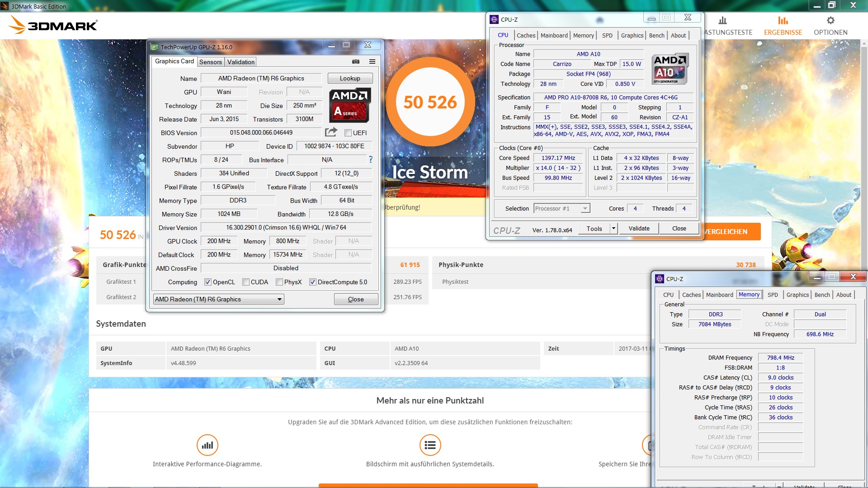Open CPU tab in lower CPU-Z window

point(668,295)
